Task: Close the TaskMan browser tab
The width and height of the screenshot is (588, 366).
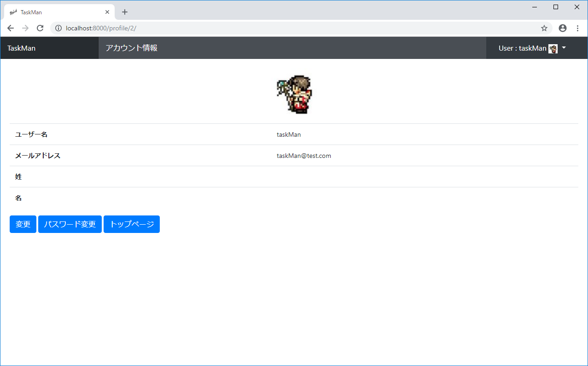Action: pyautogui.click(x=107, y=12)
